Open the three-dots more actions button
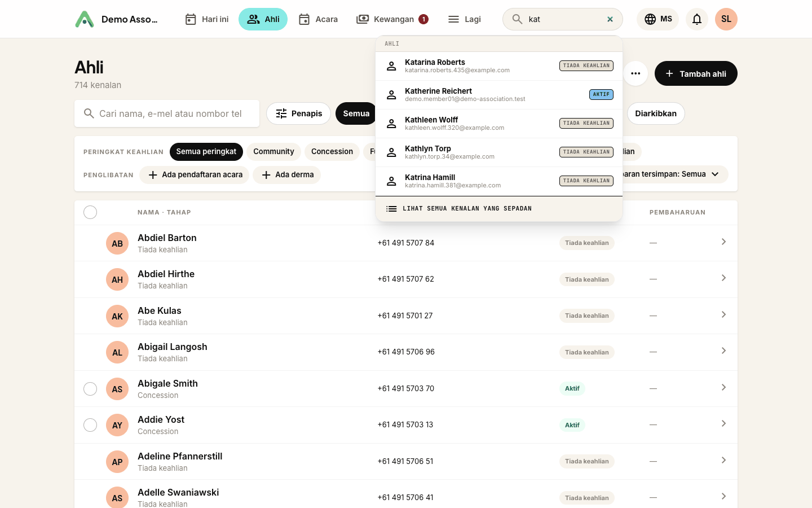The image size is (812, 508). click(x=636, y=73)
